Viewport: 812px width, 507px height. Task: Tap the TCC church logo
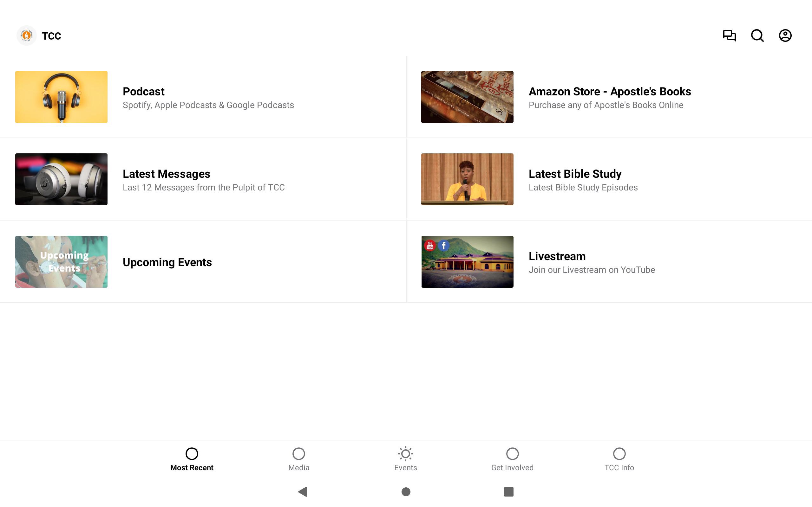[27, 35]
